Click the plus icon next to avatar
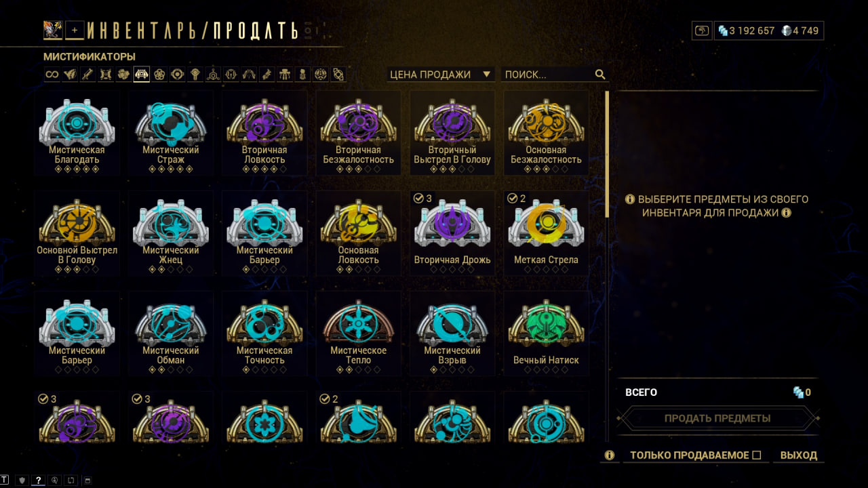Screen dimensions: 868x488 (75, 30)
